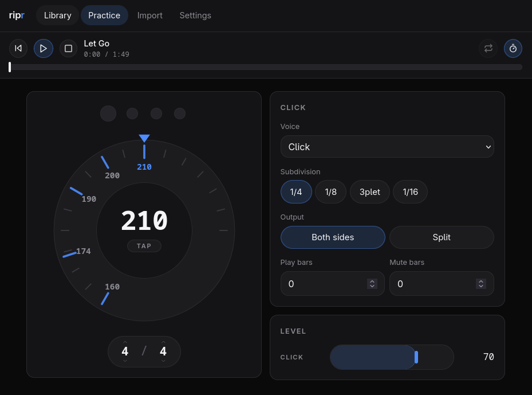532x395 pixels.
Task: Select the 160 BPM preset on dial
Action: [112, 287]
